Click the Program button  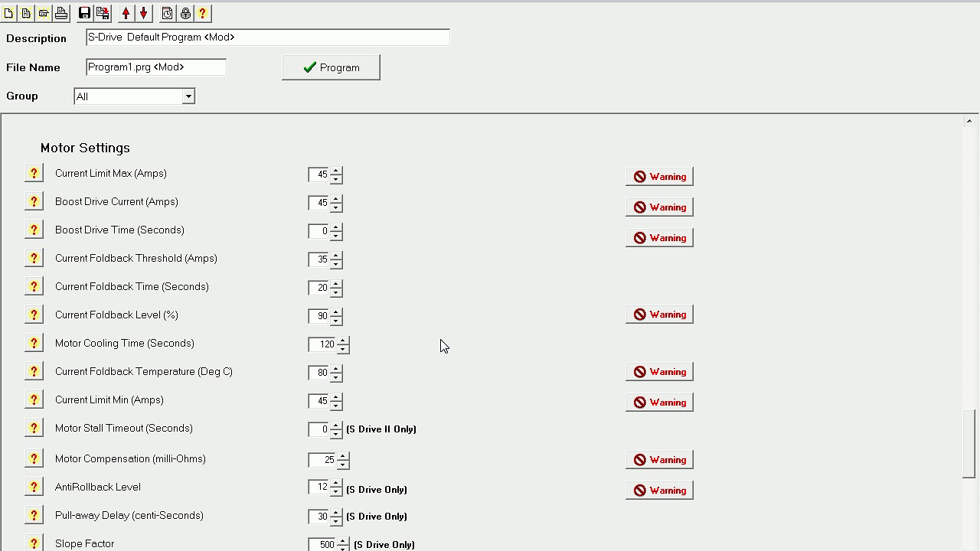point(331,67)
